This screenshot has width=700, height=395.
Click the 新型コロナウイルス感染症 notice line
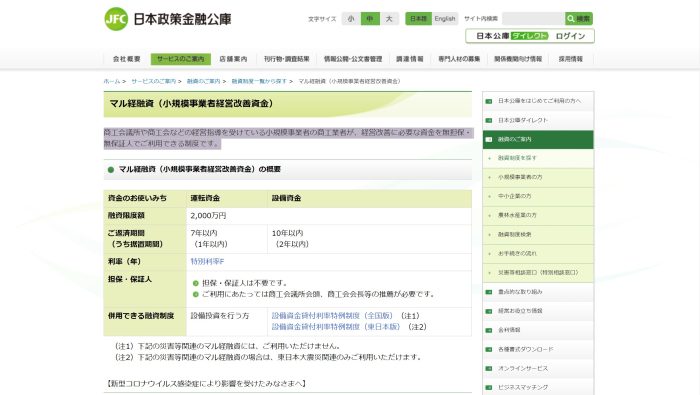(207, 384)
